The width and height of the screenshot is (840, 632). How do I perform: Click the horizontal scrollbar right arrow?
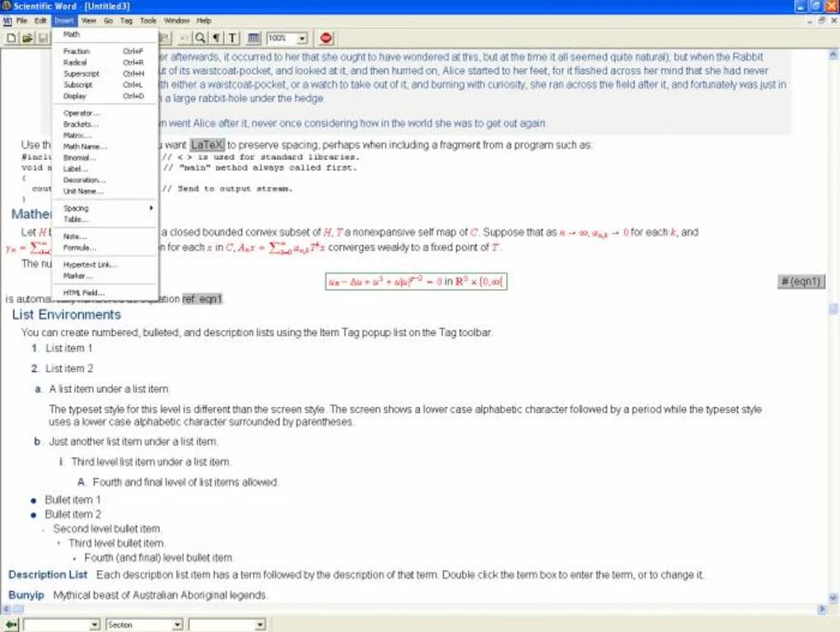click(x=822, y=609)
